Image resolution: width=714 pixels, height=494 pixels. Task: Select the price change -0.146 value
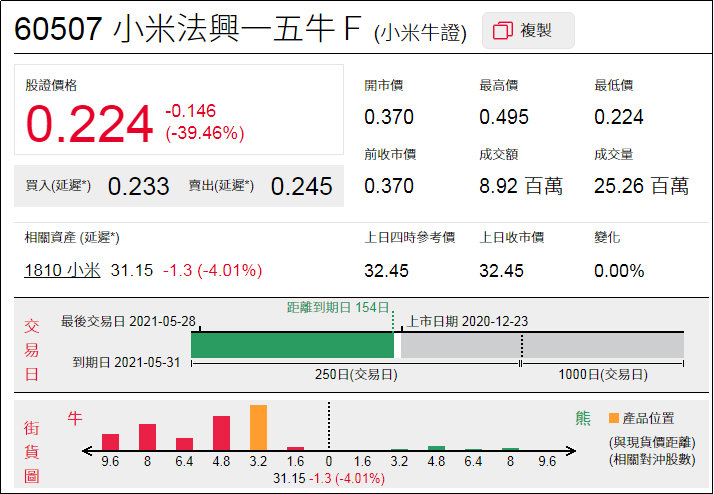coord(190,111)
